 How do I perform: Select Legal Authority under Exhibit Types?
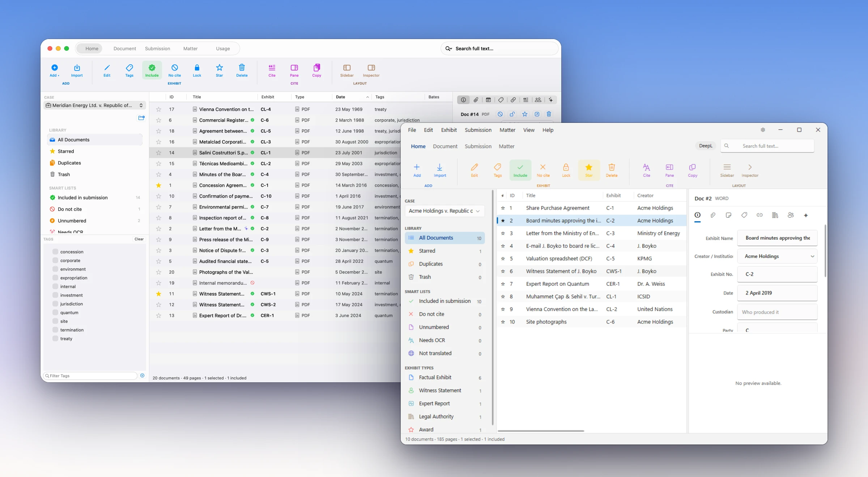pyautogui.click(x=444, y=416)
